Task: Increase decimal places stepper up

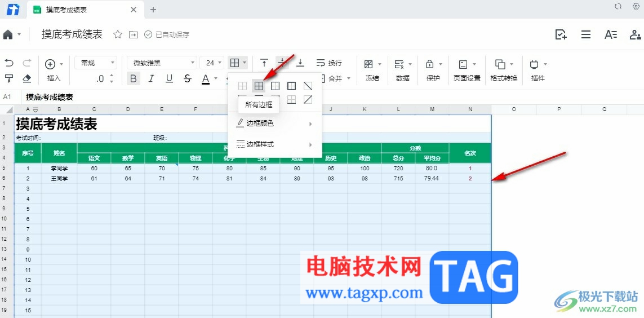Action: (x=112, y=76)
